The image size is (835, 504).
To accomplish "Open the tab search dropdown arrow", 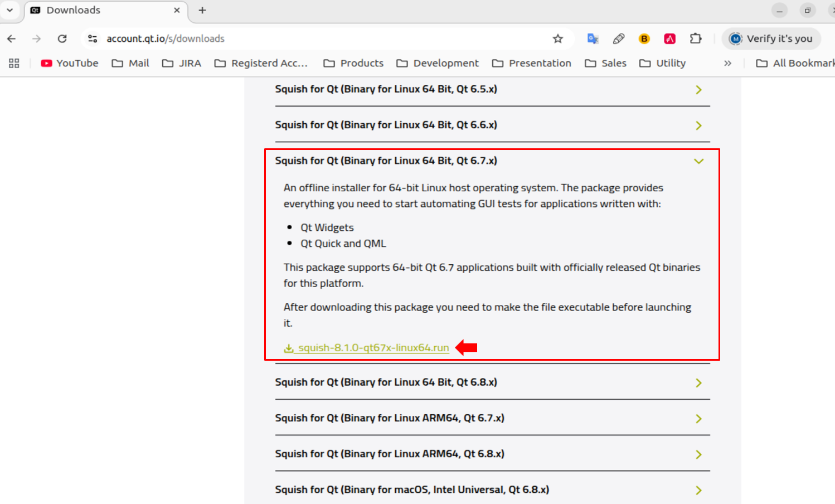I will (x=9, y=10).
